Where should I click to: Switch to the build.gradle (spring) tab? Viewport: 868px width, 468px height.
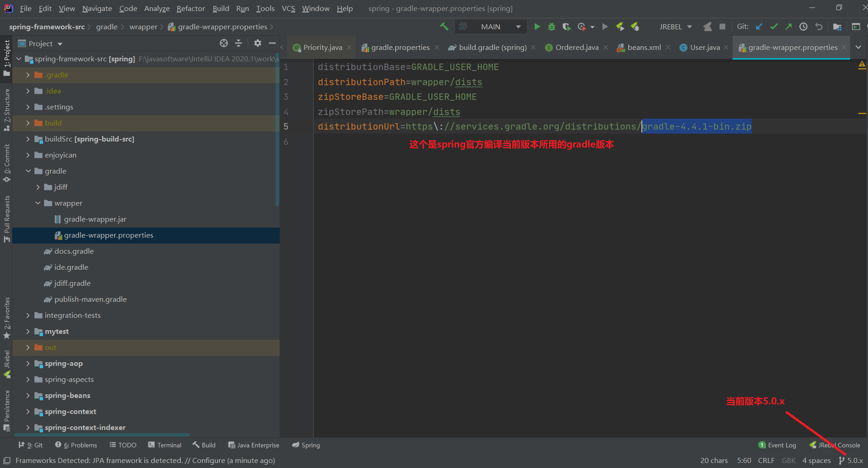tap(493, 47)
